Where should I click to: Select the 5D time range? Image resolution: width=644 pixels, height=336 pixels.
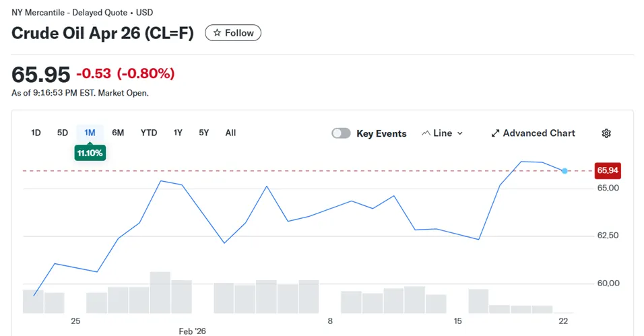[x=63, y=133]
